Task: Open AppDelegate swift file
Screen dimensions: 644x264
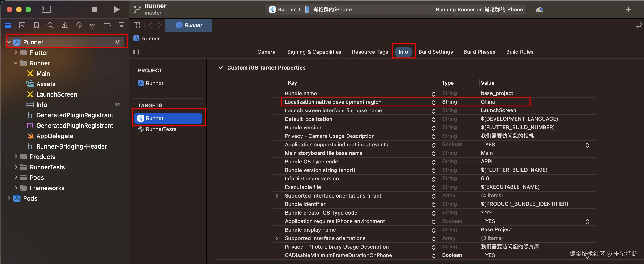Action: (55, 136)
